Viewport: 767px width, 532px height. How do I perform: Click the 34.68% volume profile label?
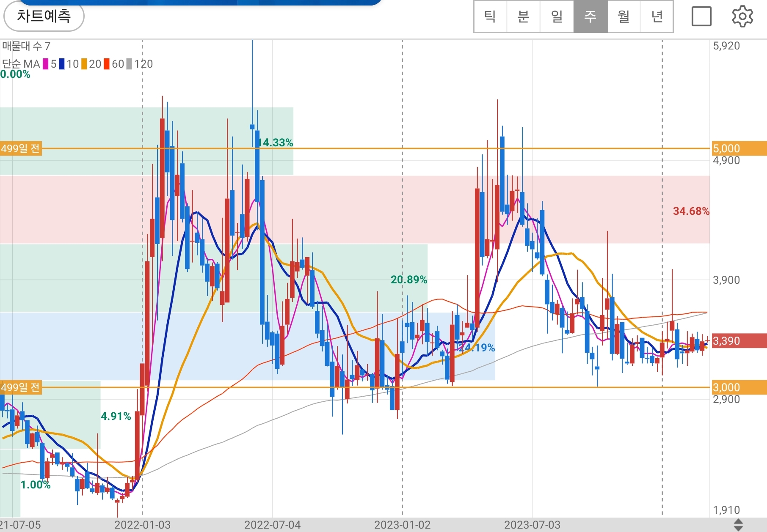click(691, 211)
